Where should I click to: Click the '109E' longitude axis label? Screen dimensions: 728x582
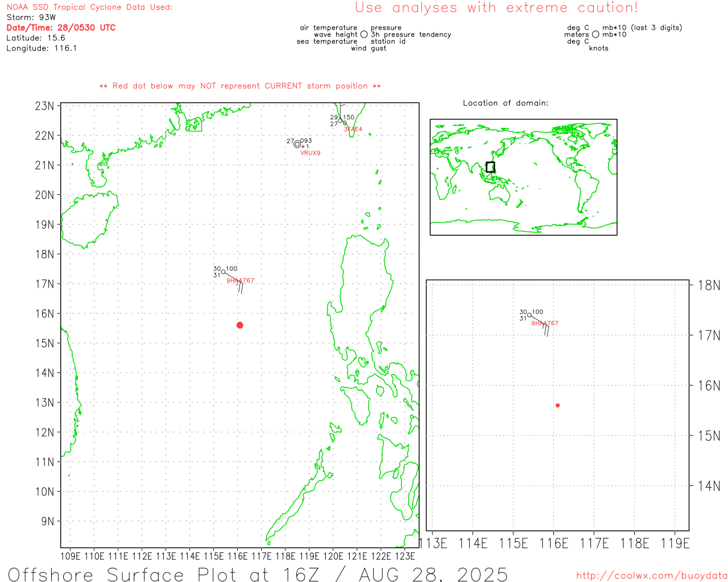coord(70,556)
